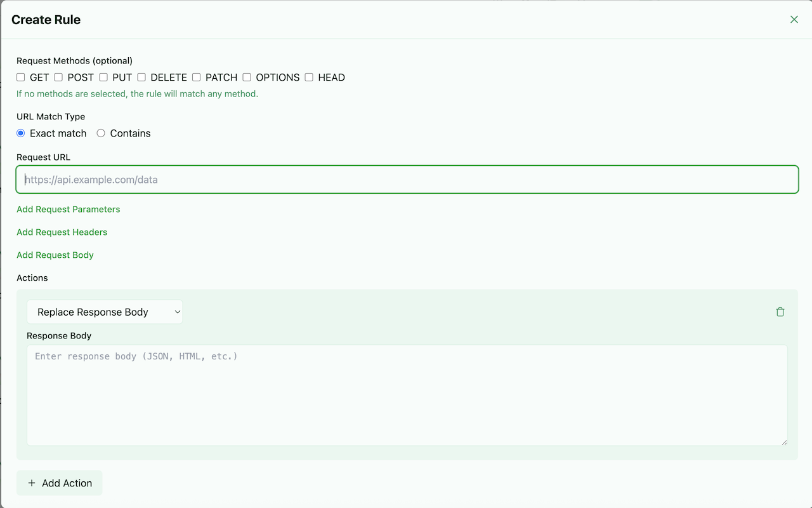Delete the Replace Response Body action
812x508 pixels.
(x=780, y=312)
